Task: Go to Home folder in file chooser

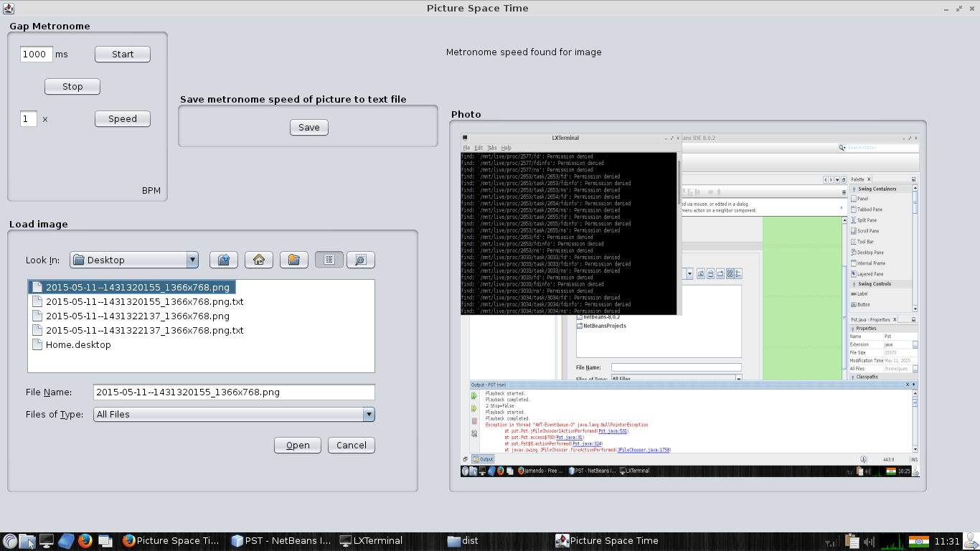Action: (258, 260)
